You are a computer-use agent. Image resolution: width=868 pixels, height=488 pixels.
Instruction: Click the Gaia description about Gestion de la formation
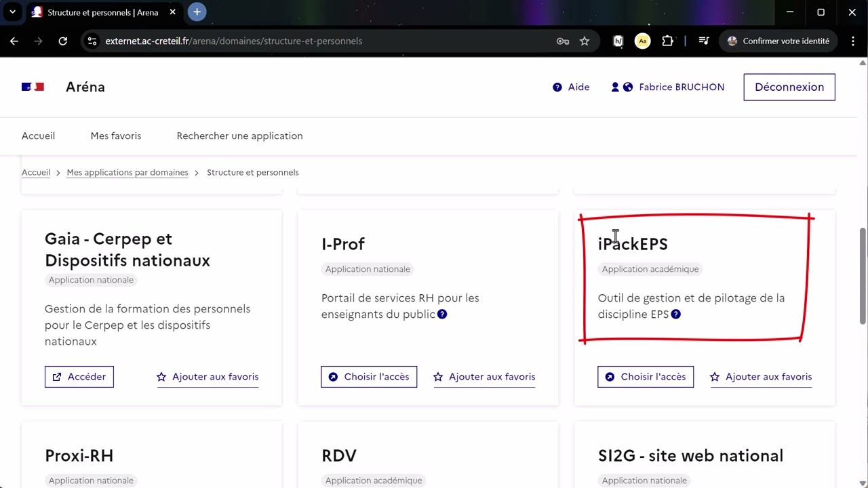[147, 325]
